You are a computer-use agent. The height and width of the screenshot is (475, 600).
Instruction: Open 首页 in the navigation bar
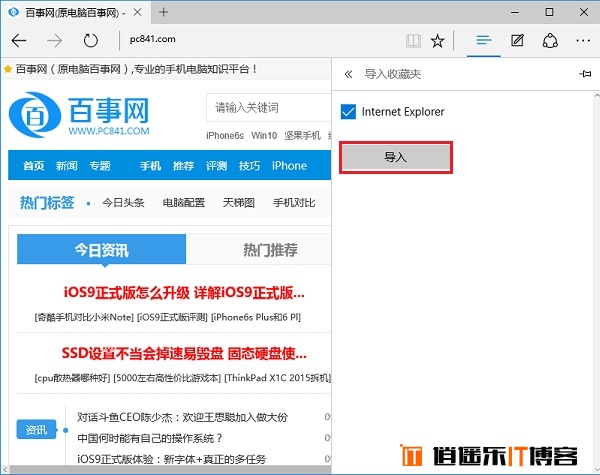point(33,165)
